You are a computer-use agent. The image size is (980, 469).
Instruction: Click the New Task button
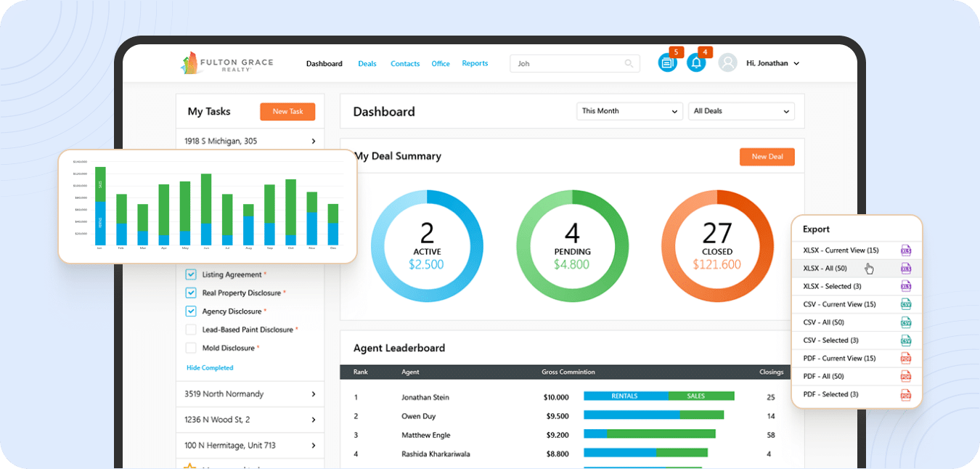(x=287, y=112)
